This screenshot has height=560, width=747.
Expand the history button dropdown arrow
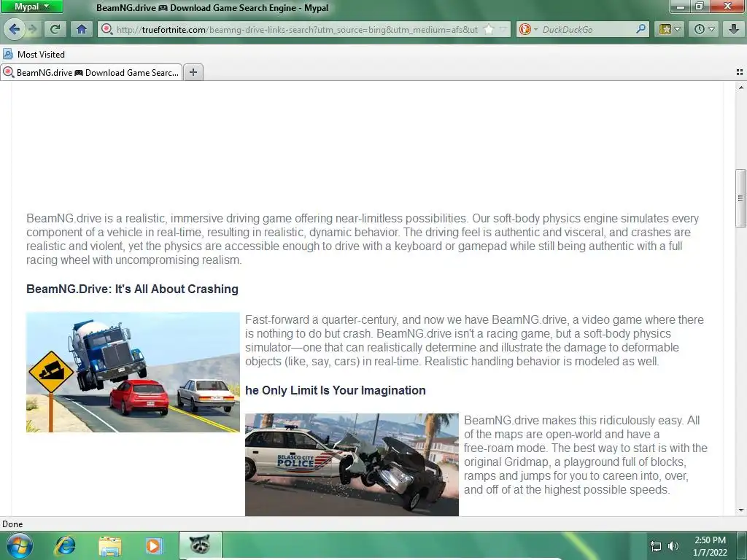tap(712, 29)
